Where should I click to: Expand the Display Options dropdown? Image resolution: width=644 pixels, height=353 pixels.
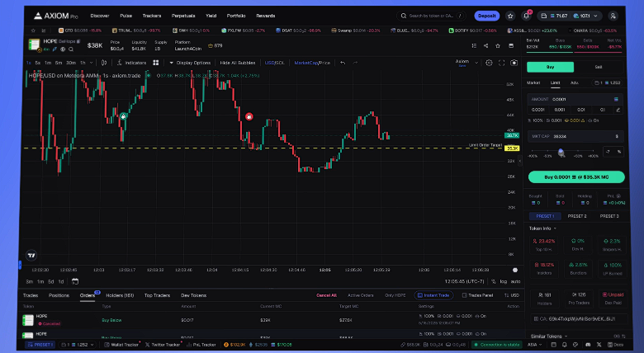click(190, 63)
